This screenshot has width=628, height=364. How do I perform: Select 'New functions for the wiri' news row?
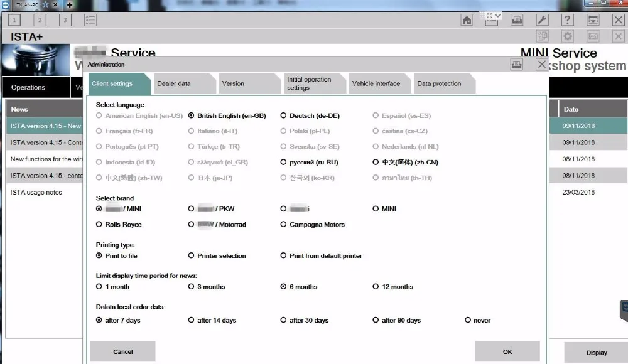pos(45,159)
